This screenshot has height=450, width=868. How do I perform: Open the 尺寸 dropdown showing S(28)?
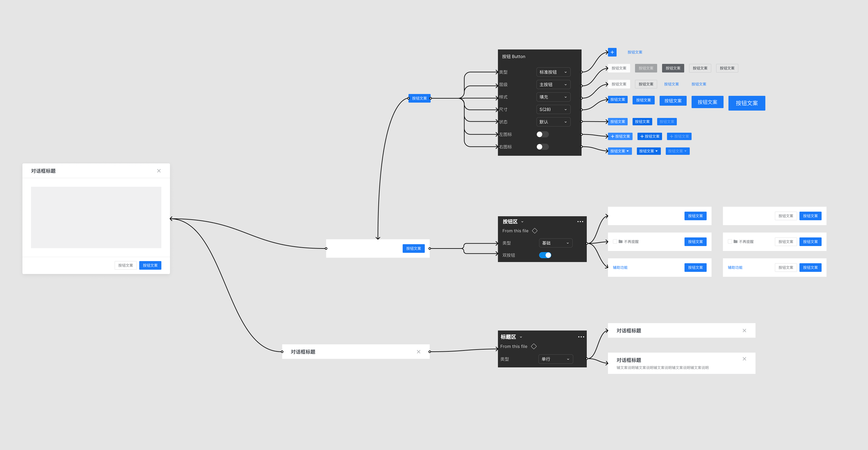[x=553, y=109]
